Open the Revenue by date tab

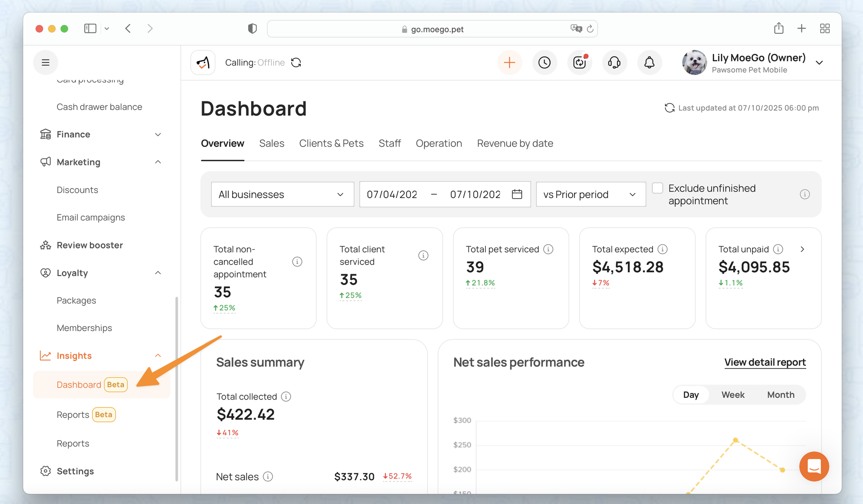(515, 143)
